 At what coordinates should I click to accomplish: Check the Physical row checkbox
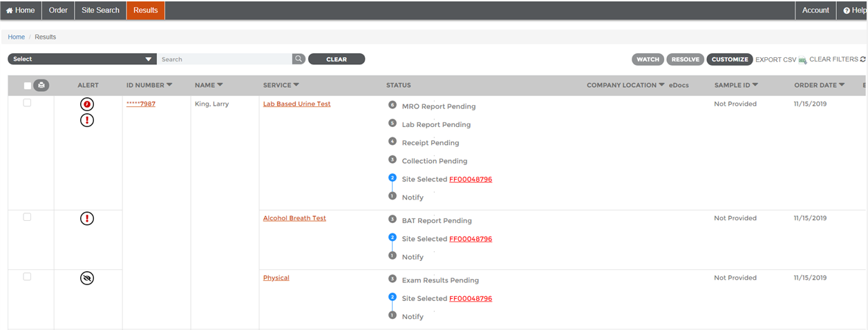click(28, 277)
